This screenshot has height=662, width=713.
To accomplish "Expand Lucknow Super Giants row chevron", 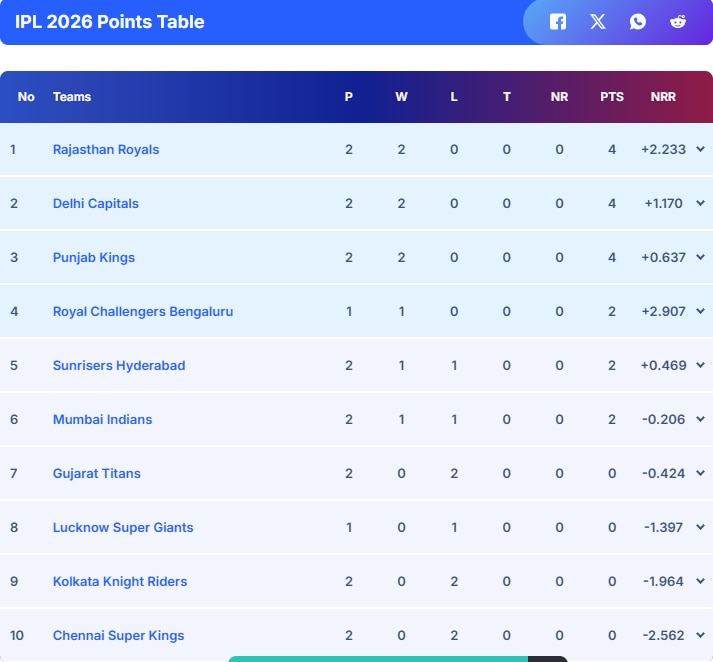I will click(x=700, y=527).
